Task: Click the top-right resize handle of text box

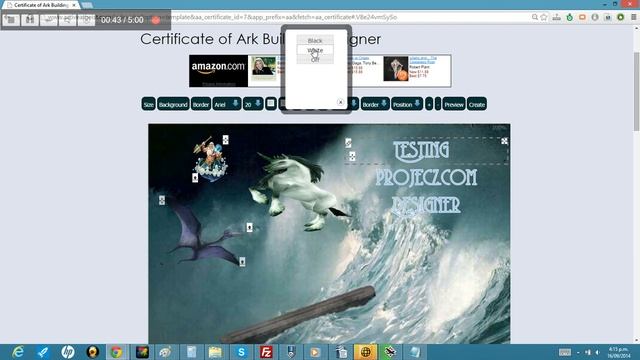Action: [x=504, y=141]
